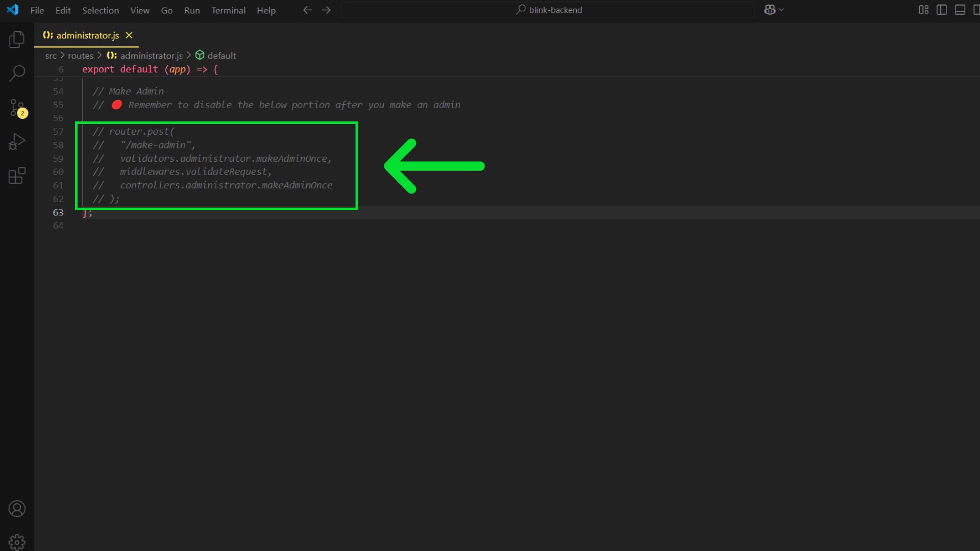Click the routes breadcrumb
Screen dimensions: 980x551
click(x=81, y=56)
